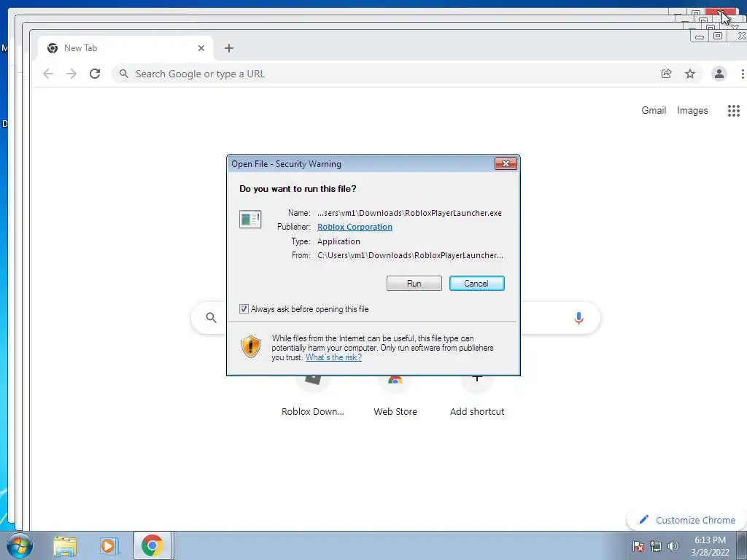Minimize the front Chrome window
Image resolution: width=747 pixels, height=560 pixels.
point(700,36)
